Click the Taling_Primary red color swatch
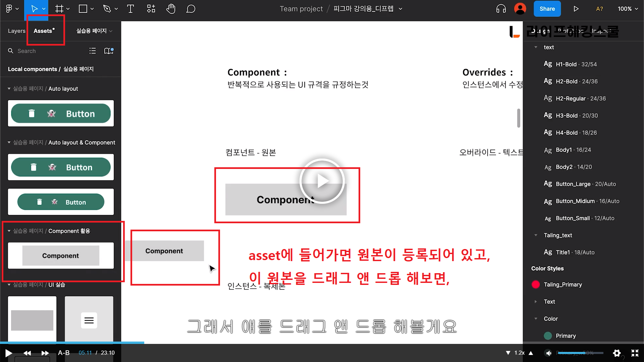The width and height of the screenshot is (644, 362). click(536, 285)
